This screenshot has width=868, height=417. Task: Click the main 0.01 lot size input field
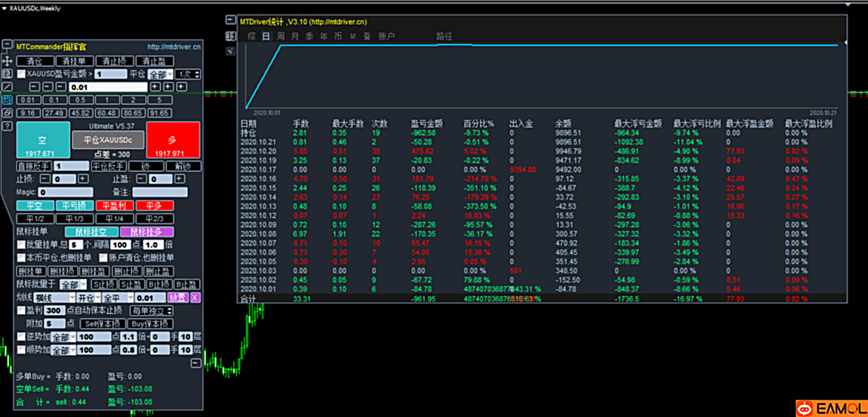(x=108, y=87)
